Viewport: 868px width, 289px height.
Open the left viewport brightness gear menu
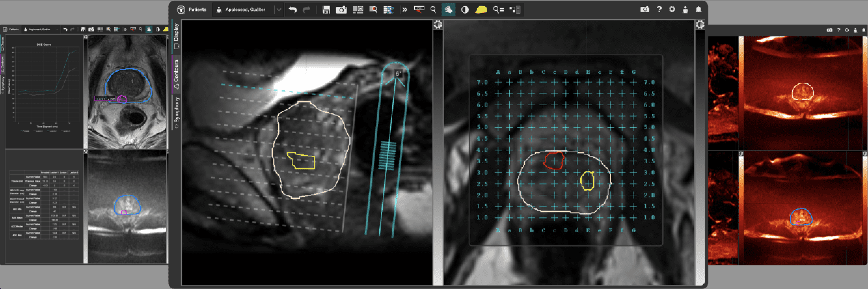point(438,25)
